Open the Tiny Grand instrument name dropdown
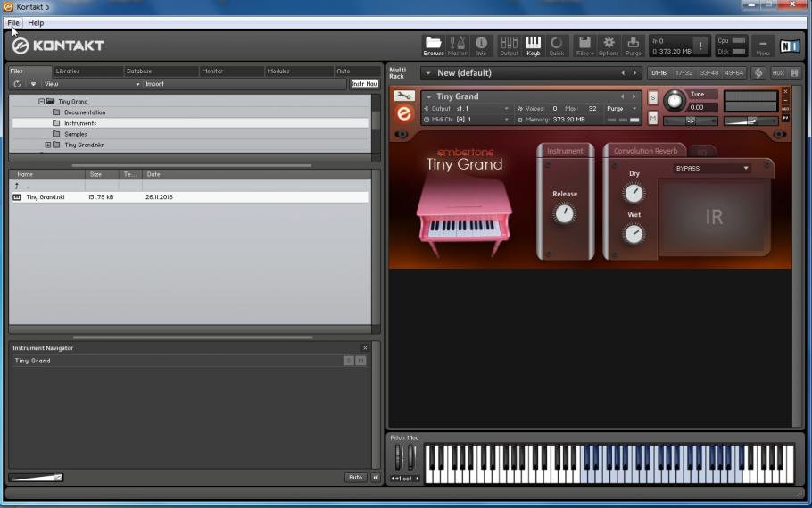 (x=429, y=96)
